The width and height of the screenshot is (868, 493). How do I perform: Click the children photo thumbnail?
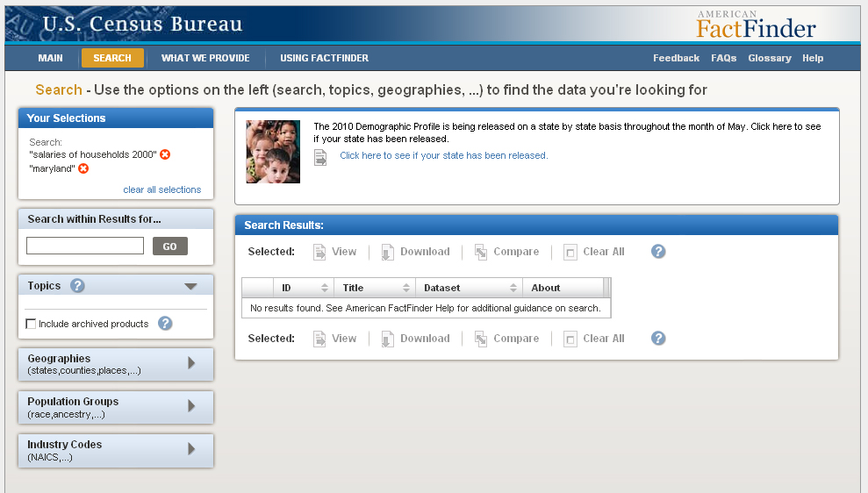(273, 152)
